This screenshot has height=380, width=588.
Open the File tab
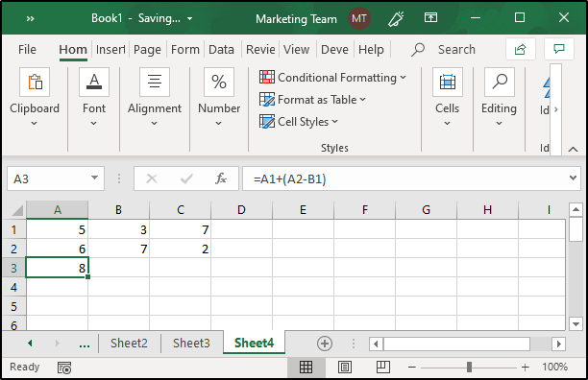coord(27,49)
